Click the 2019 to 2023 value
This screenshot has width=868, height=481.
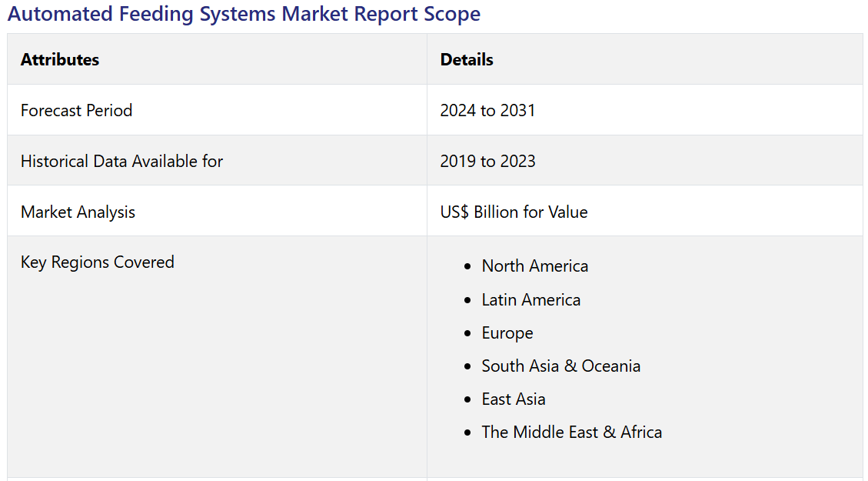[x=487, y=161]
